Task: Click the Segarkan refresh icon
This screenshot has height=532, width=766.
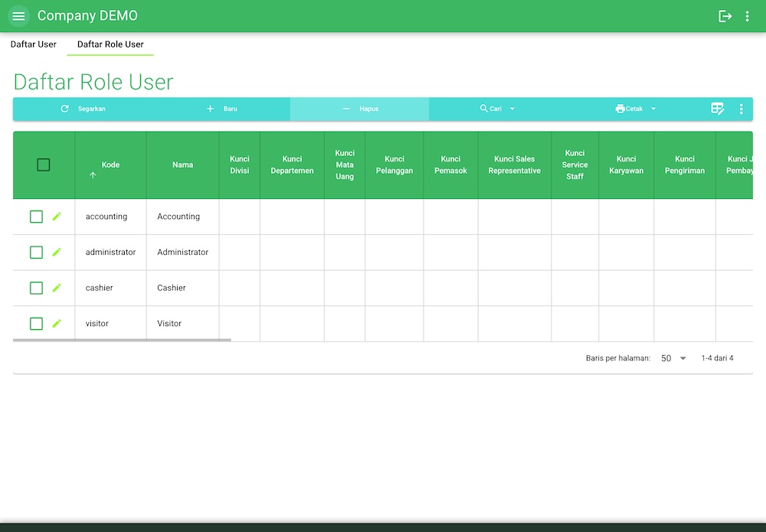Action: tap(64, 109)
